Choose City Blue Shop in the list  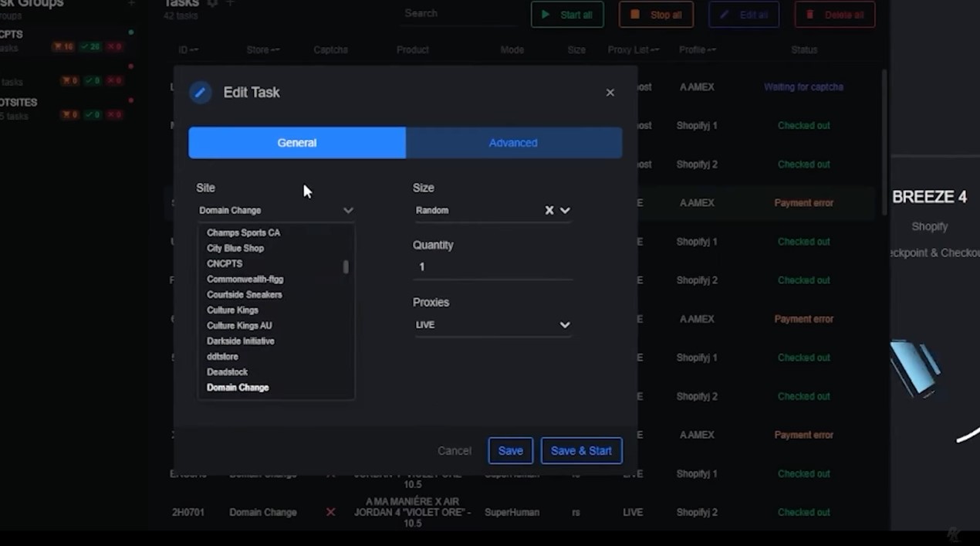click(235, 248)
